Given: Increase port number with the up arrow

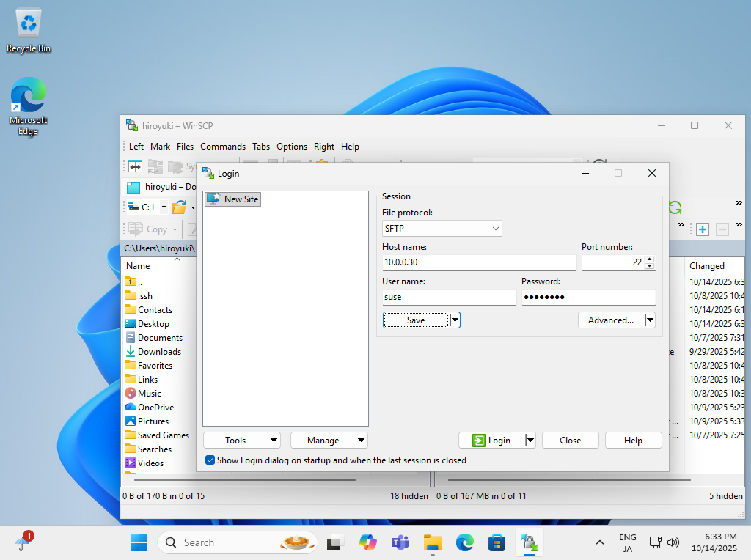Looking at the screenshot, I should coord(650,259).
